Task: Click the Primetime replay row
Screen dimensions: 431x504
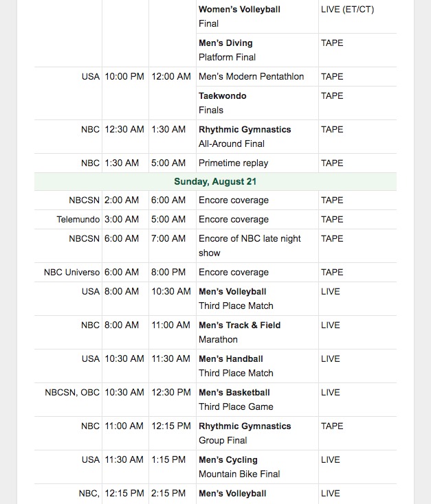Action: click(215, 163)
